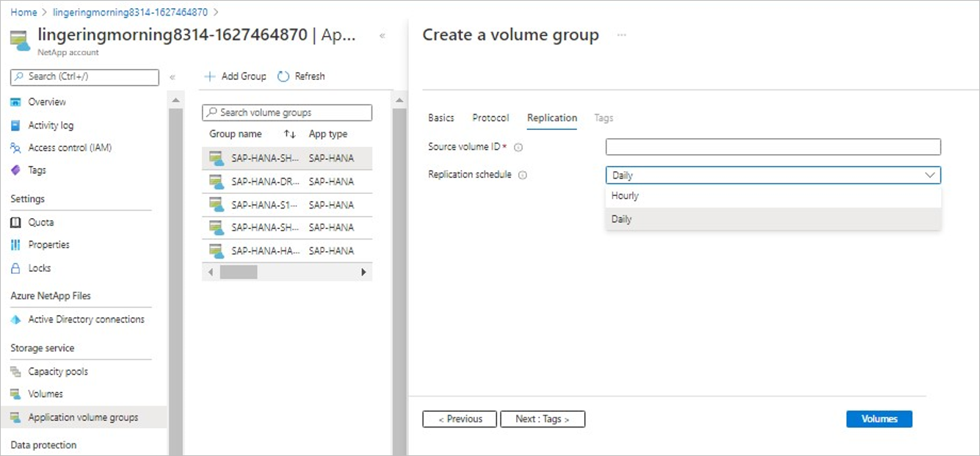Click the info icon beside Source volume ID
The height and width of the screenshot is (456, 980).
point(518,148)
